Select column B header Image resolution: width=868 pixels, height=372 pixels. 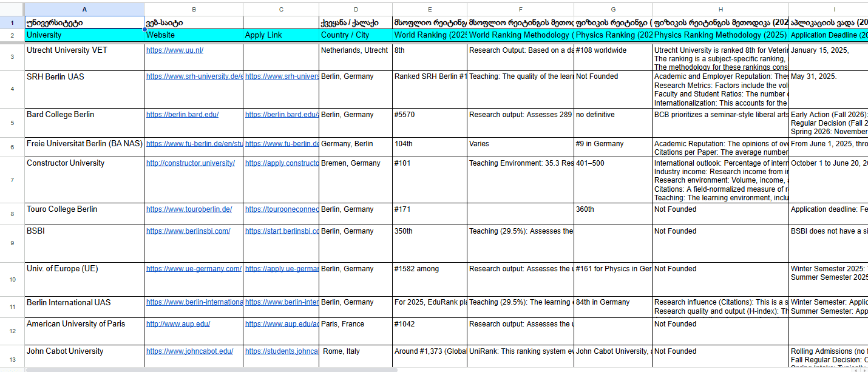[194, 9]
